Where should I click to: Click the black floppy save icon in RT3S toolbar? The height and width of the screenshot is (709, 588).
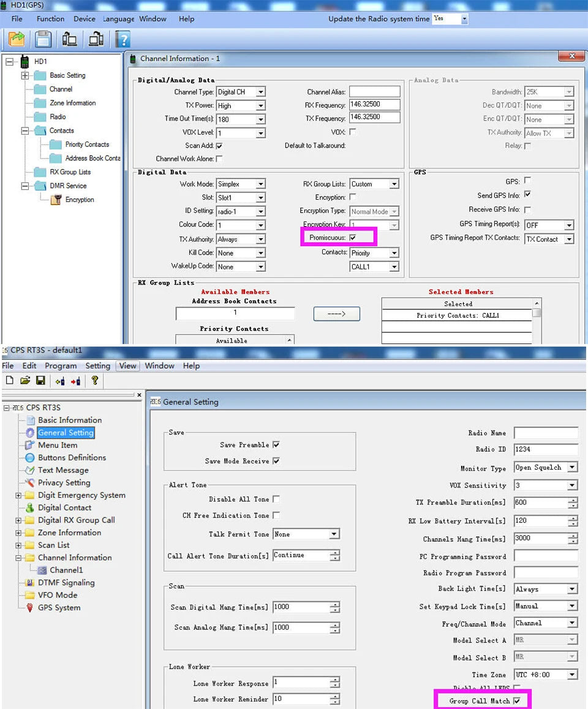40,381
